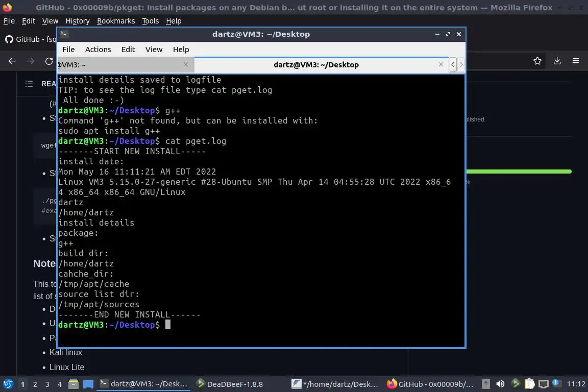Select the dartz@VM3: ~/Desktop terminal tab
This screenshot has width=588, height=392.
(322, 65)
